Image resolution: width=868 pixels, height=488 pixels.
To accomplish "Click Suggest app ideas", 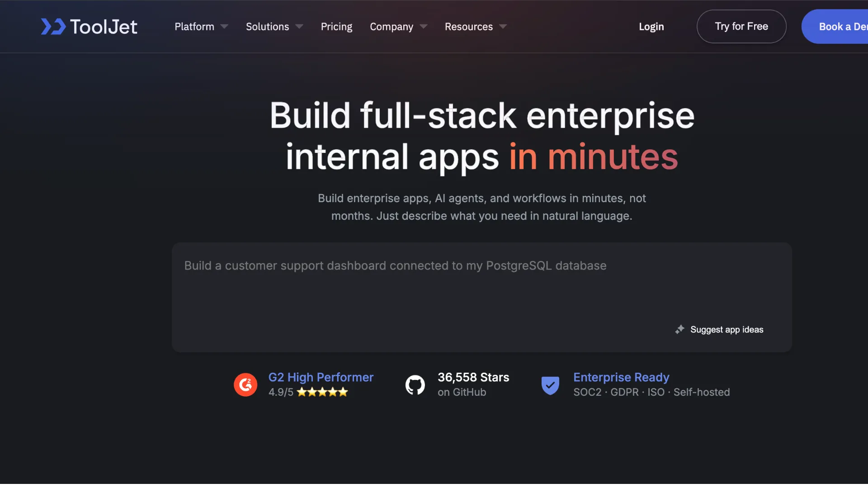I will coord(726,330).
